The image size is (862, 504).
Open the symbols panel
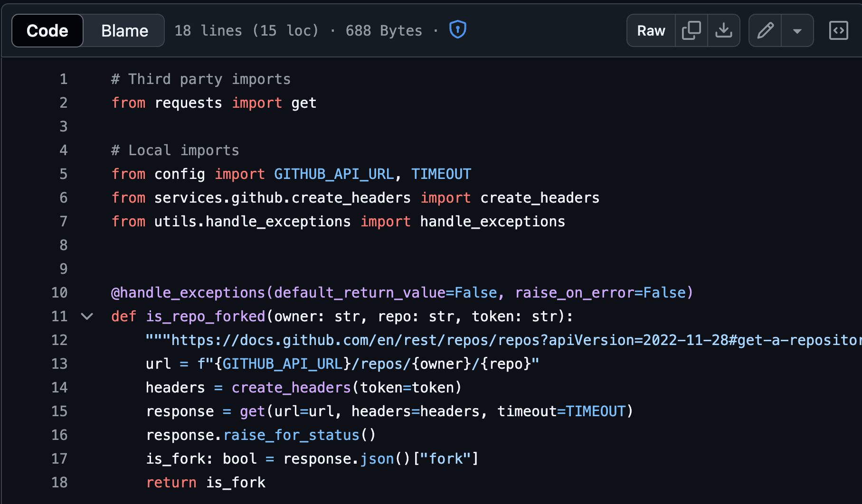(x=838, y=30)
